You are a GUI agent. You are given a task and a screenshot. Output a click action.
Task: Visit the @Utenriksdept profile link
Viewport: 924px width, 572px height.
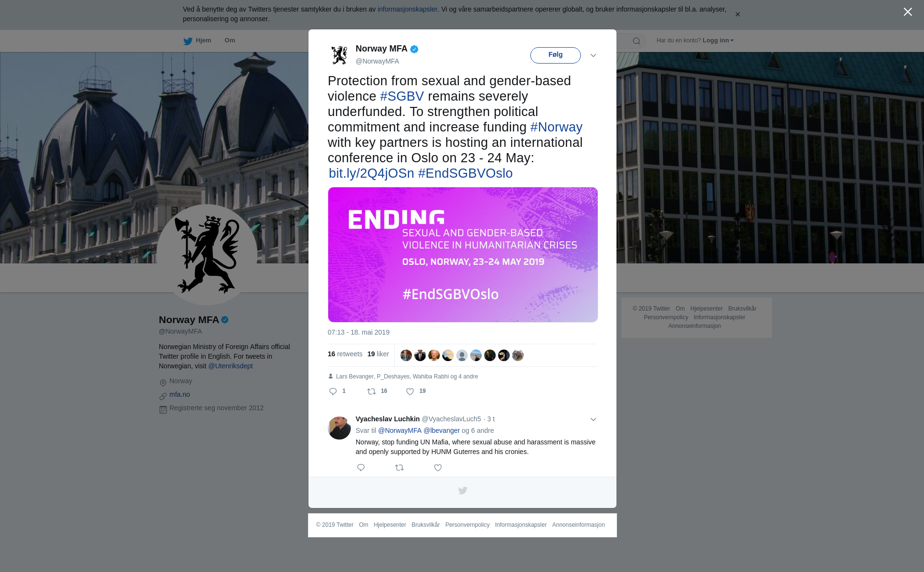click(x=231, y=366)
